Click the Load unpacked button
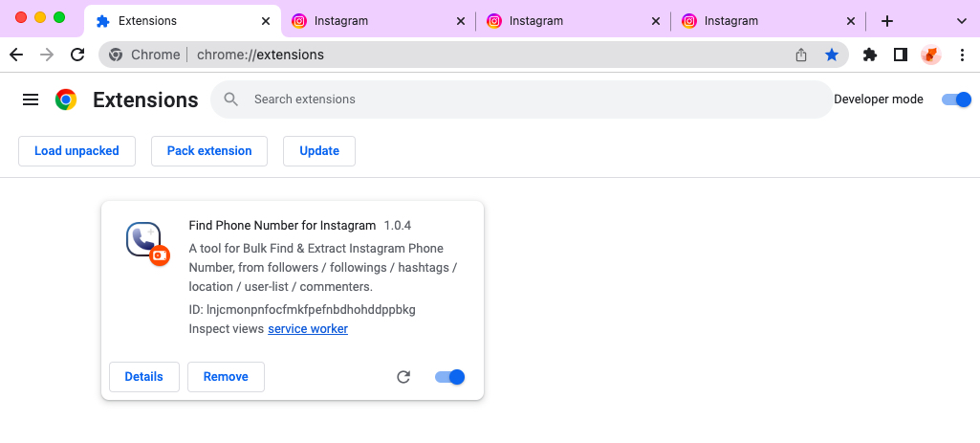Viewport: 980px width, 443px height. tap(76, 151)
